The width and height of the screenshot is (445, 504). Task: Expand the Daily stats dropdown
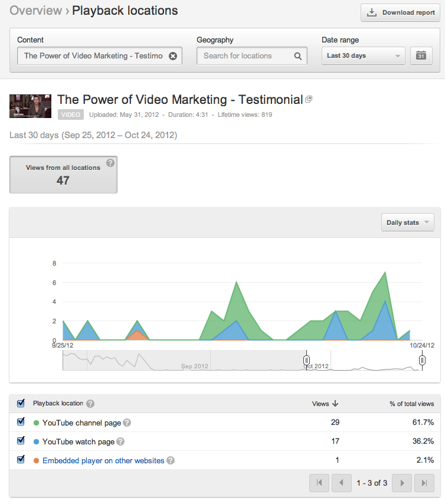coord(407,222)
